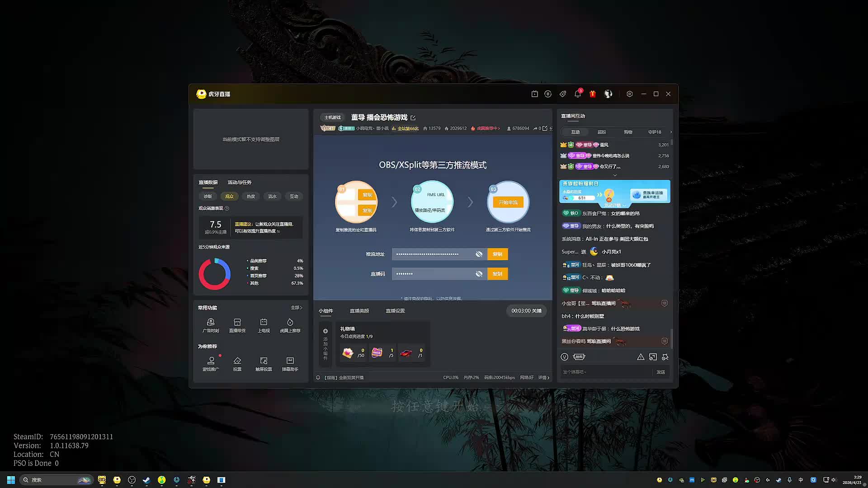Open the emoji picker in chat
This screenshot has height=488, width=868.
(x=564, y=357)
